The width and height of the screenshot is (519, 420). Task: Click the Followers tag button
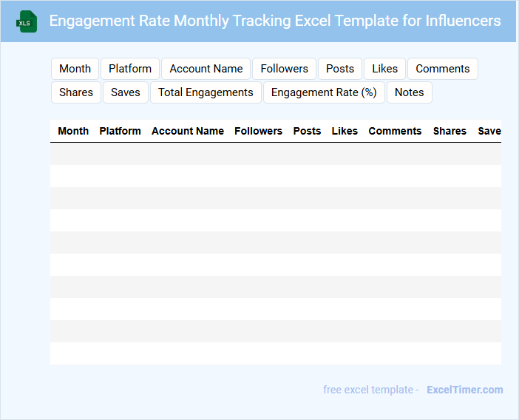tap(284, 69)
